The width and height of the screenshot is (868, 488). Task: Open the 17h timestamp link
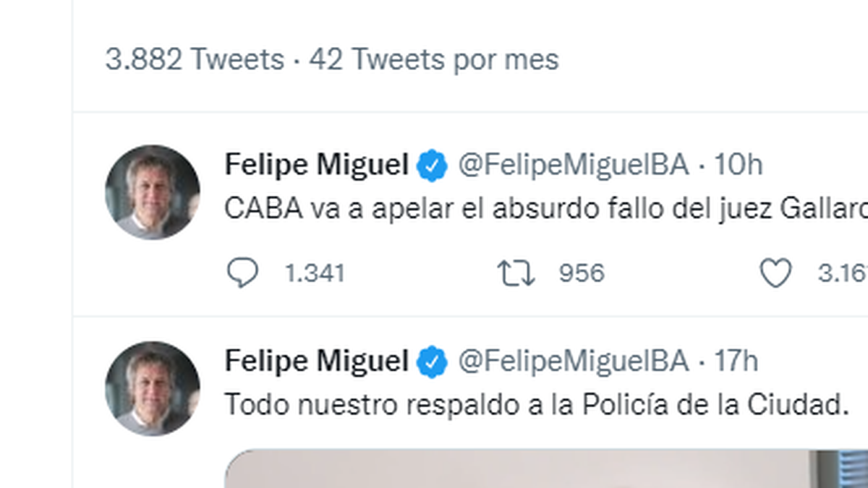(x=736, y=361)
